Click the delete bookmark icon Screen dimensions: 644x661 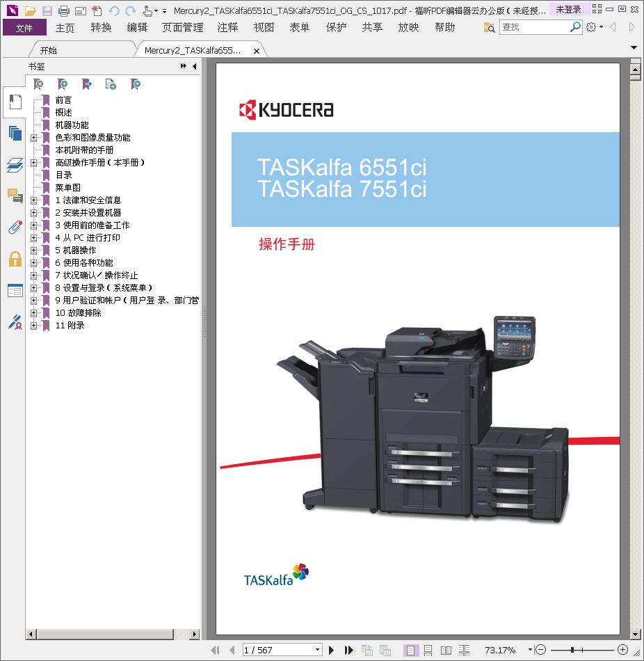click(x=38, y=84)
